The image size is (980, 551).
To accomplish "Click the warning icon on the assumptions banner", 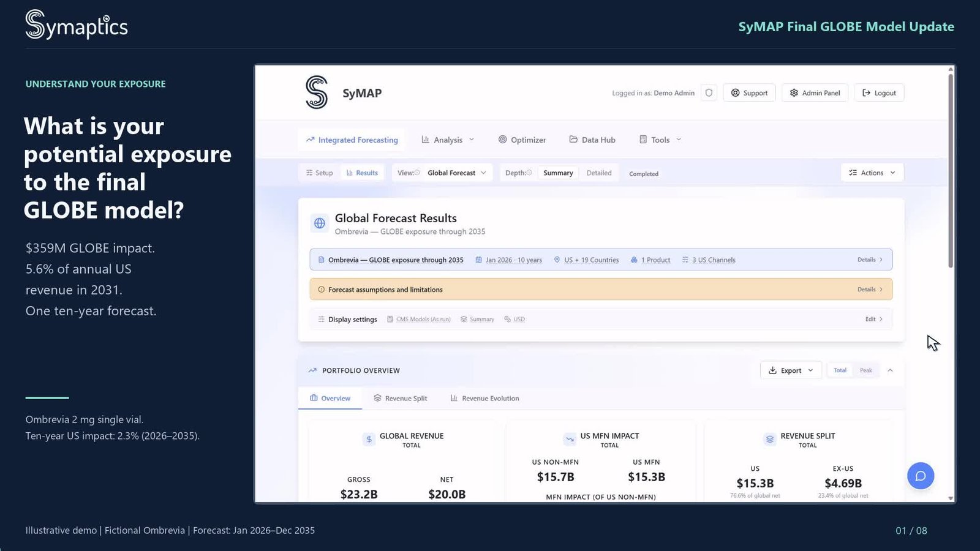I will (321, 290).
